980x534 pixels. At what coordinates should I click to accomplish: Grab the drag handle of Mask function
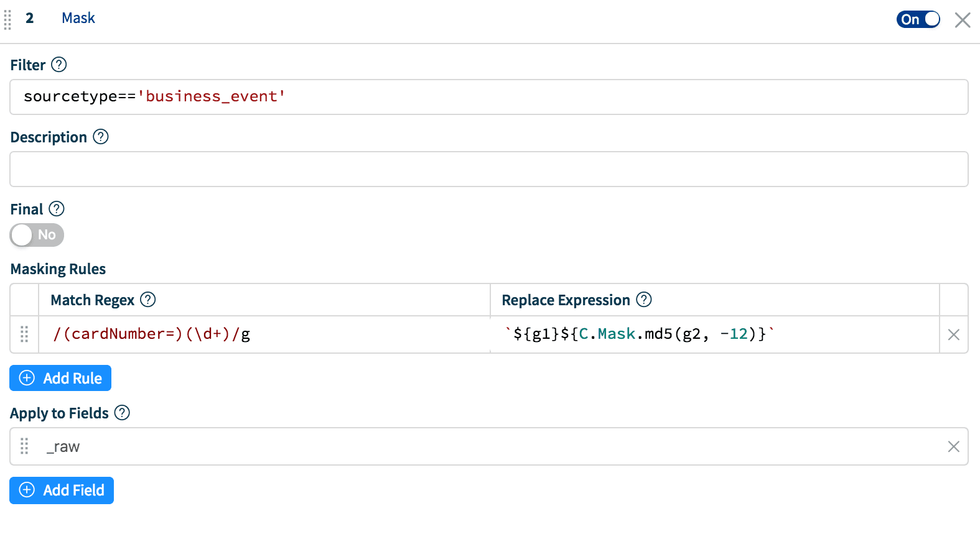pyautogui.click(x=7, y=19)
